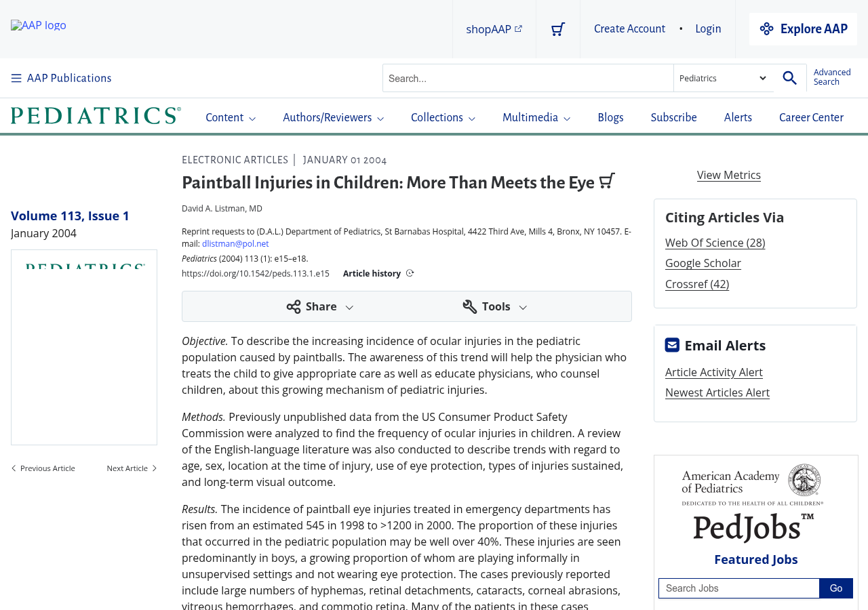Open Google Scholar citing articles
Screen dimensions: 868x610
coord(703,263)
